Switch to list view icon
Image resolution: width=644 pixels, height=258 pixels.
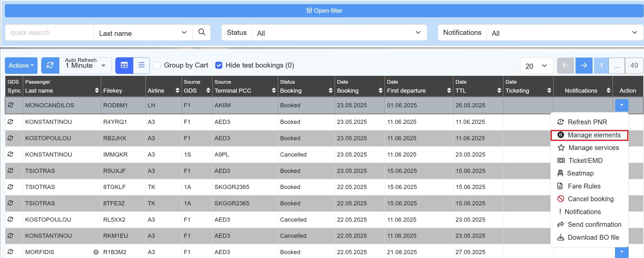[141, 65]
